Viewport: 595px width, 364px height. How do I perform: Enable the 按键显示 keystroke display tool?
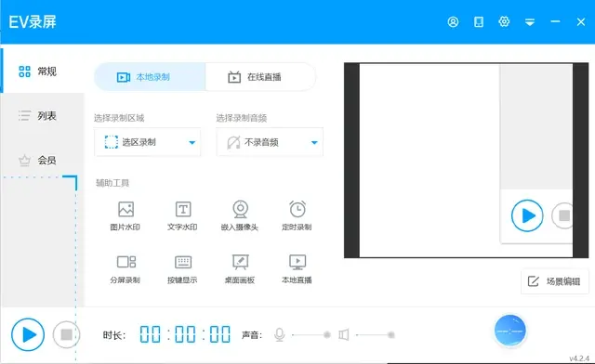click(182, 269)
